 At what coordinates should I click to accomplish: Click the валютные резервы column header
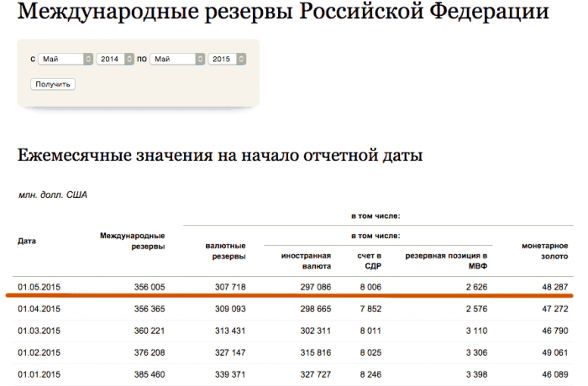coord(225,251)
